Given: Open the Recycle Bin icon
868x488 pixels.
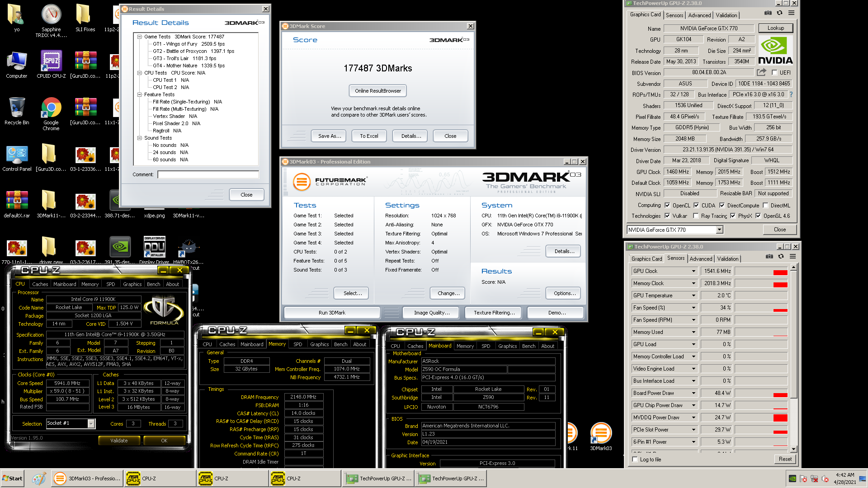Looking at the screenshot, I should coord(17,111).
